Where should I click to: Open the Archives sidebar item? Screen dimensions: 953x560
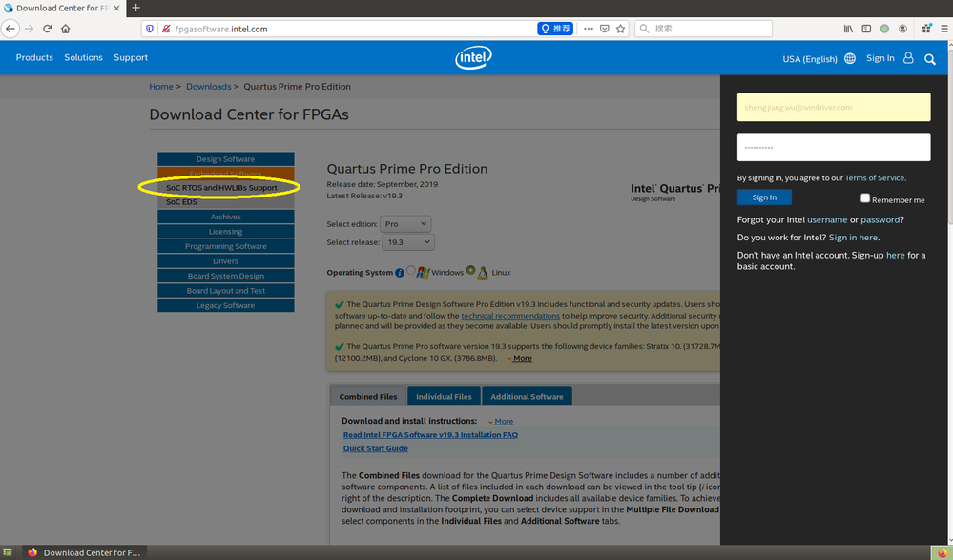[x=225, y=217]
